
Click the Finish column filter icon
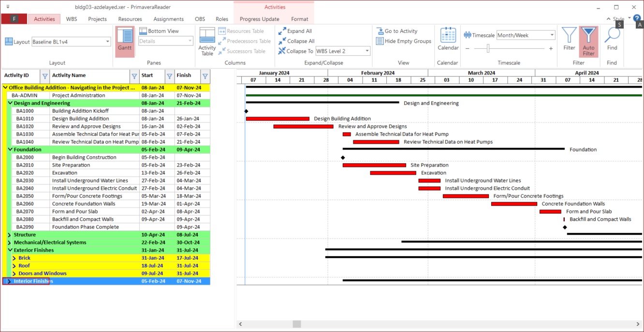205,76
